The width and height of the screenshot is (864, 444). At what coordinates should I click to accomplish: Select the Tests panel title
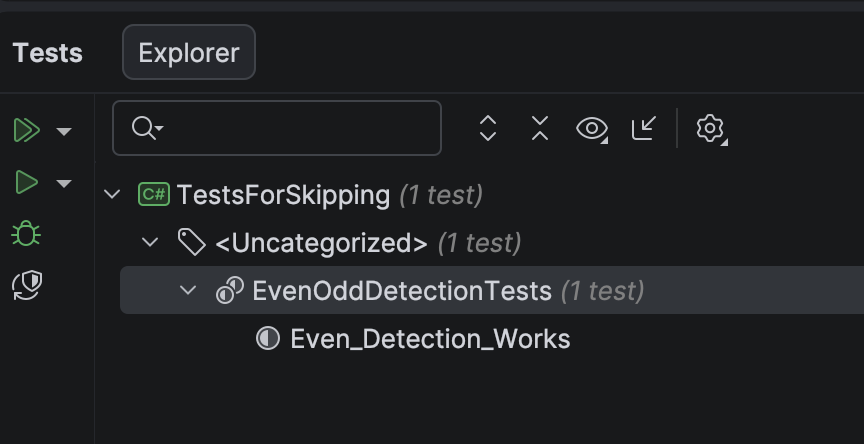[47, 53]
